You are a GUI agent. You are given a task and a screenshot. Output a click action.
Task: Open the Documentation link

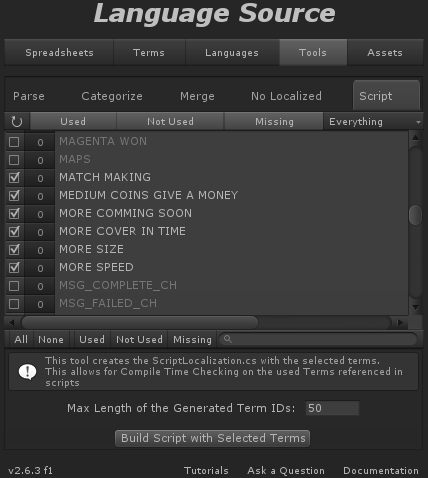tap(381, 470)
